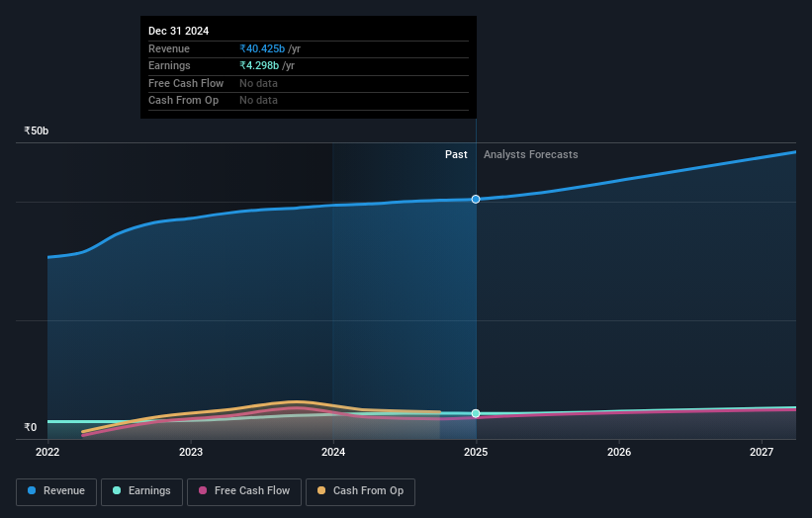This screenshot has height=518, width=812.
Task: Click the ₹40.425b revenue value in tooltip
Action: pos(262,48)
